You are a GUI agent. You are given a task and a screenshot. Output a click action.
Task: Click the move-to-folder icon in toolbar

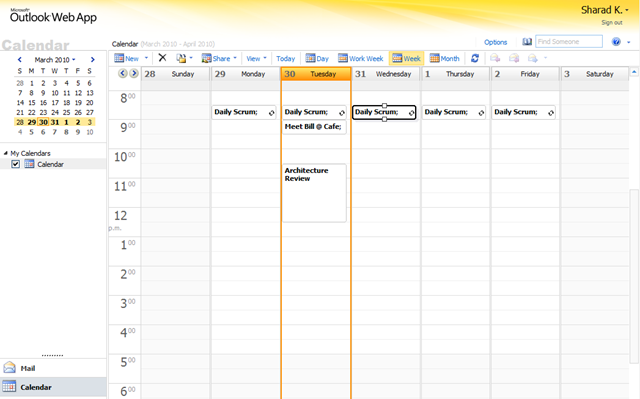(181, 58)
